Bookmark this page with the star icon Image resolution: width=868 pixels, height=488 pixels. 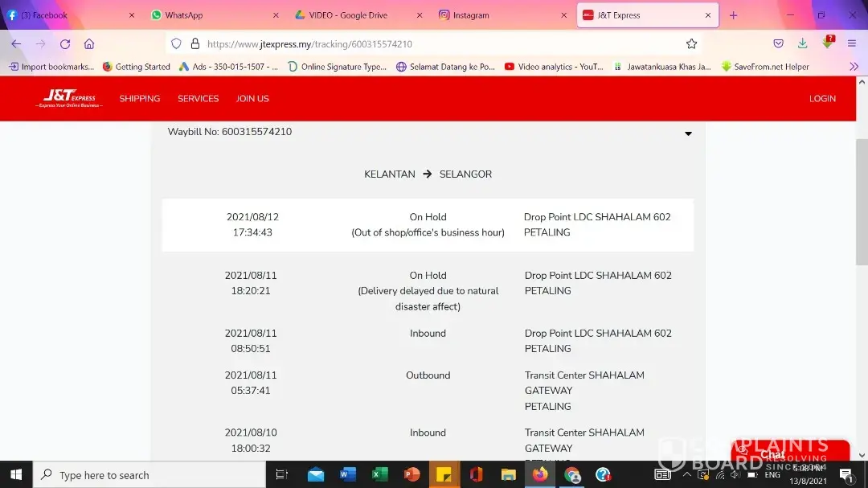[x=691, y=44]
